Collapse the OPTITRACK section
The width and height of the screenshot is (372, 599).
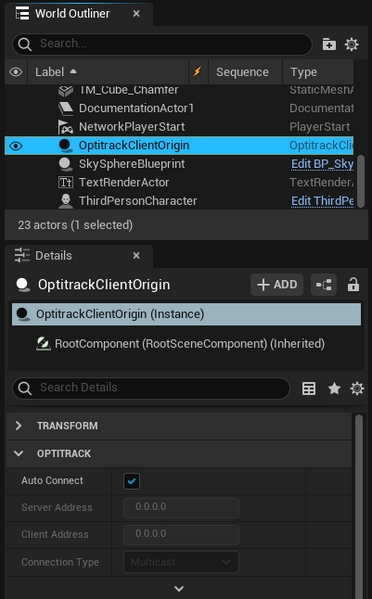pos(18,453)
